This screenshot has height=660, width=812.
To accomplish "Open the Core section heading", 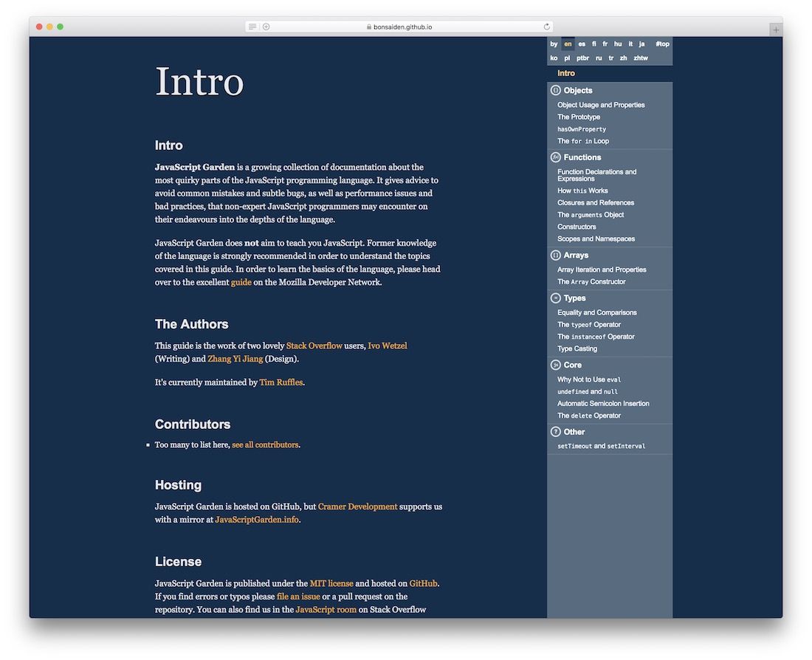I will [x=572, y=365].
